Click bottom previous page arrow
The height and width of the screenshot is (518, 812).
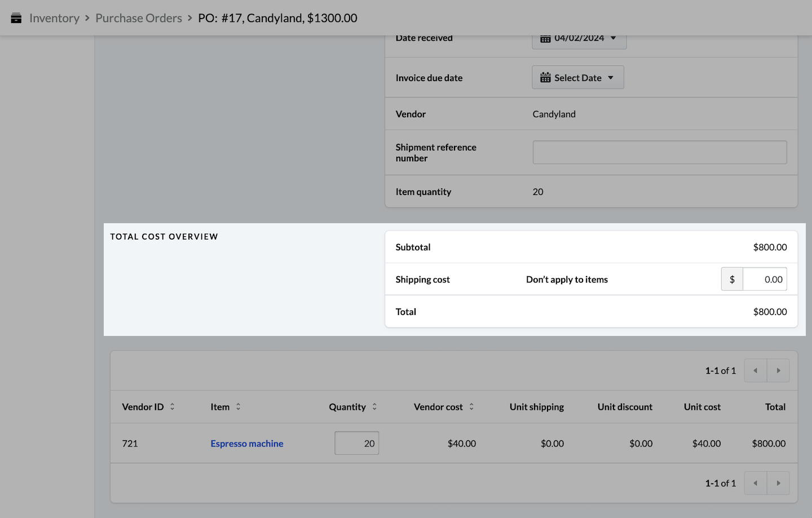(756, 483)
